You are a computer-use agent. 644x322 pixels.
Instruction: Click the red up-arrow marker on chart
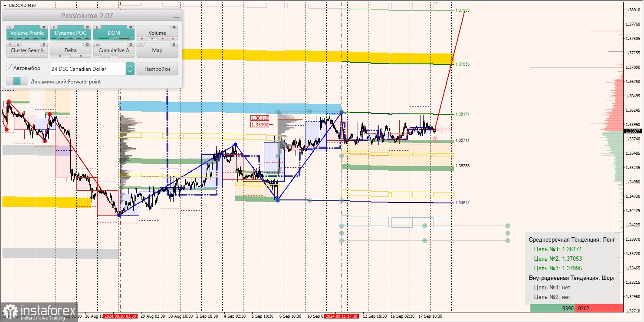coord(435,139)
